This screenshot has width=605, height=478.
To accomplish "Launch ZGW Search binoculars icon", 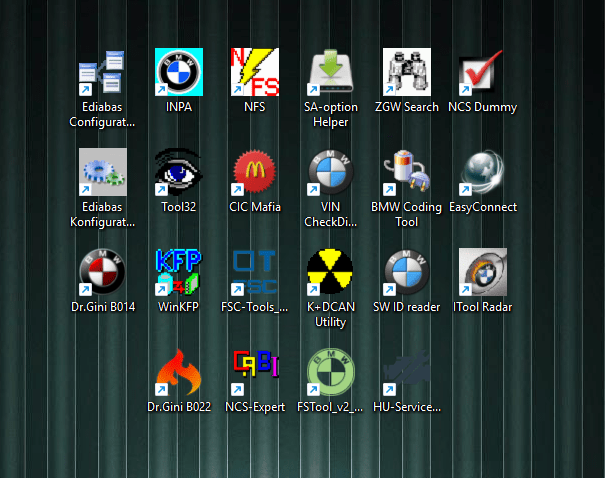I will (407, 72).
